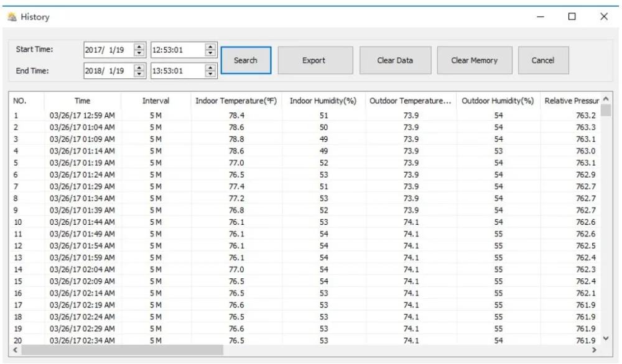Increase the End Time date with up arrow
This screenshot has height=364, width=622.
(x=139, y=68)
